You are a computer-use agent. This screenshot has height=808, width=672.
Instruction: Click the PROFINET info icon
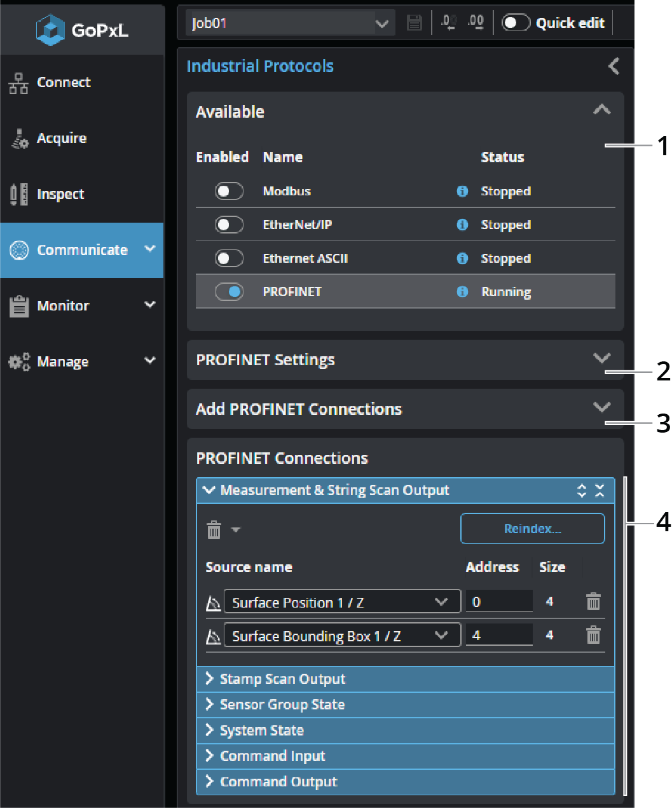click(462, 292)
